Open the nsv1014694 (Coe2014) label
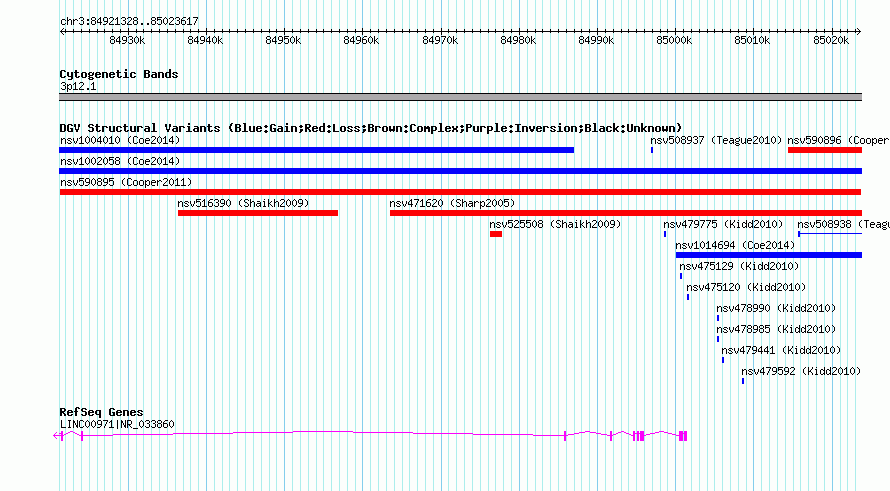The height and width of the screenshot is (491, 890). click(x=735, y=245)
